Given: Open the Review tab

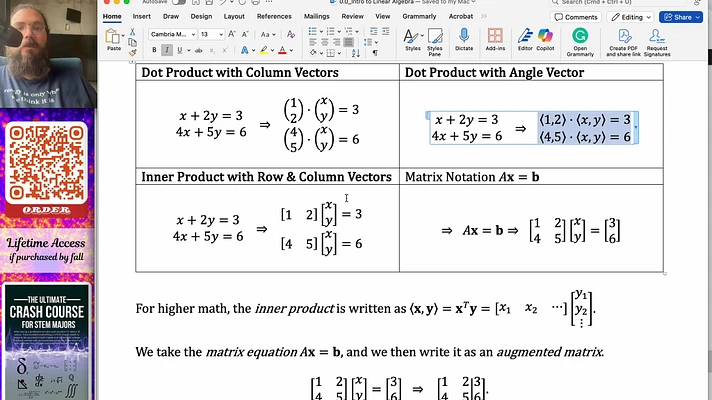Looking at the screenshot, I should (352, 16).
